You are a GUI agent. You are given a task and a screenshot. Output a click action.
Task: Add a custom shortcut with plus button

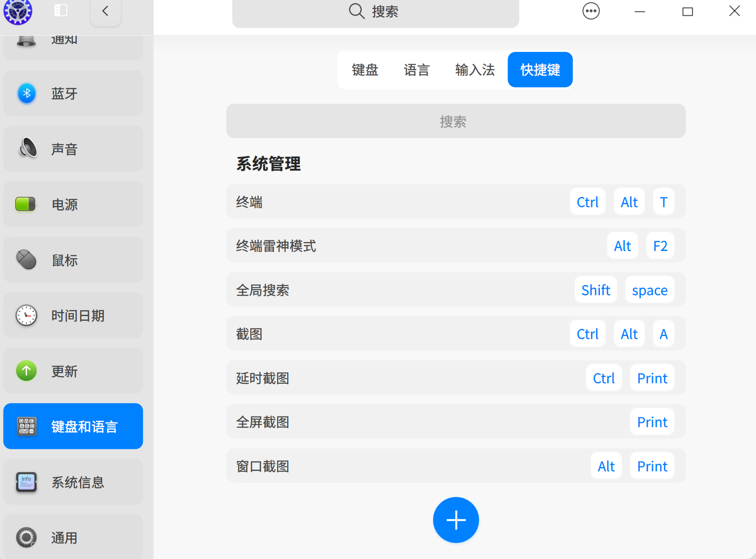(456, 520)
